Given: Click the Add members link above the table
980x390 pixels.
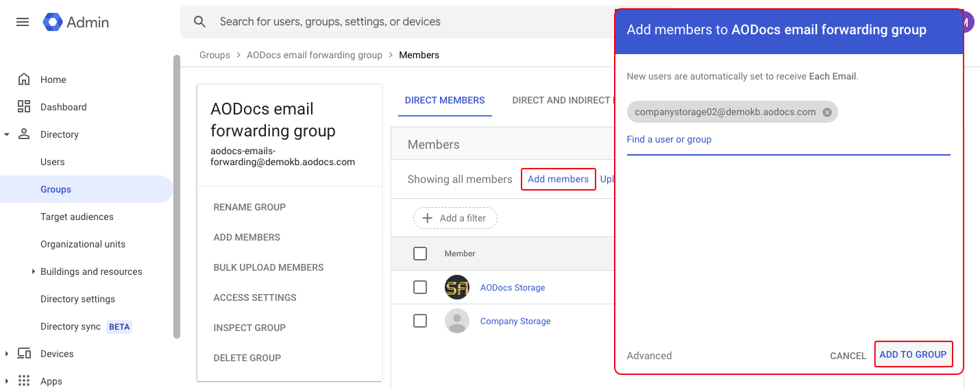Looking at the screenshot, I should point(558,179).
